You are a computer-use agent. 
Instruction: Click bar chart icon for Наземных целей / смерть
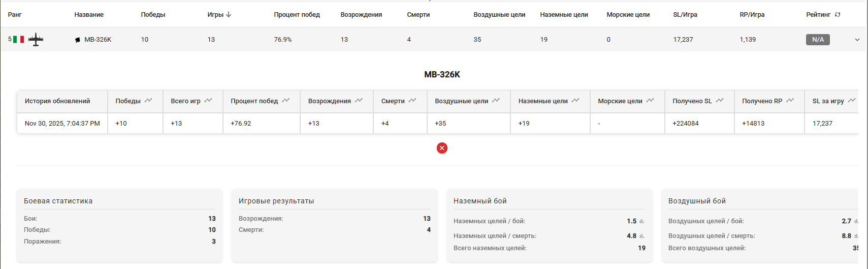coord(642,236)
